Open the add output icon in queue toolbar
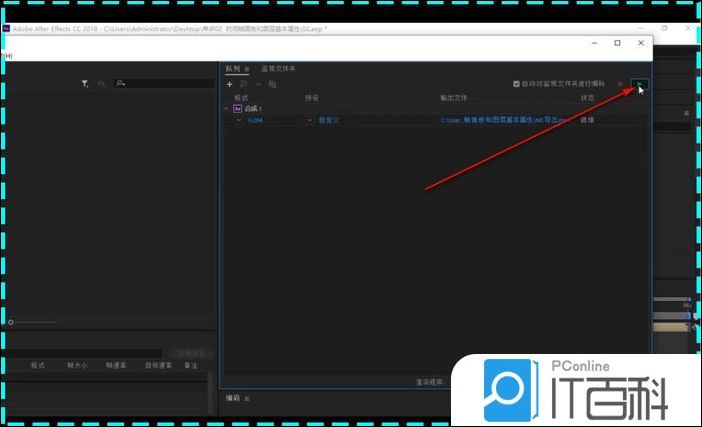The height and width of the screenshot is (427, 702). (x=244, y=84)
